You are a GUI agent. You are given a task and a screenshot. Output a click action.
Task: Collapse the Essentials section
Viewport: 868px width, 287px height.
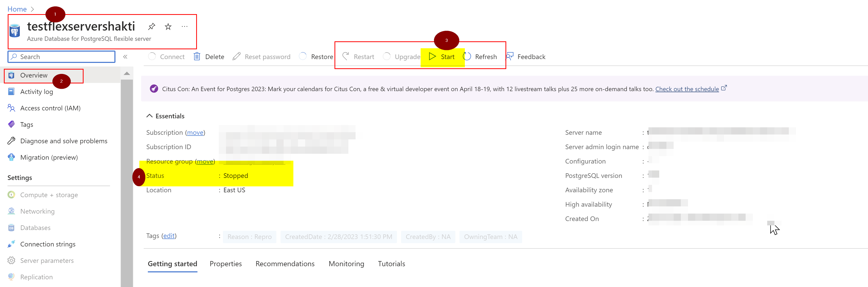click(x=149, y=116)
